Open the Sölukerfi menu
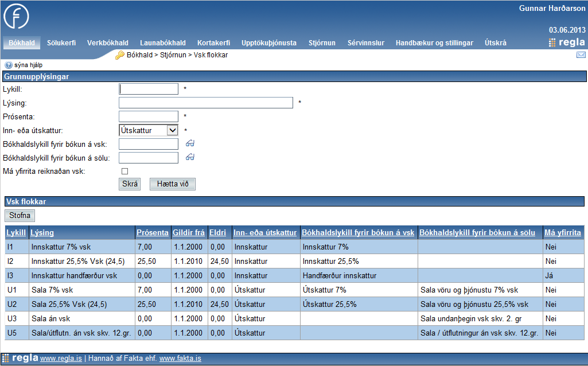The height and width of the screenshot is (366, 588). [61, 43]
